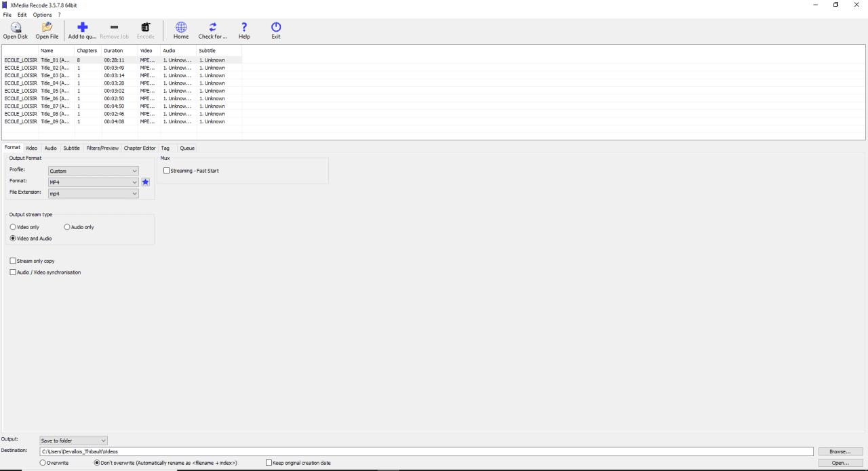Screen dimensions: 868x471
Task: Select the Title_03 row in list
Action: coord(122,75)
